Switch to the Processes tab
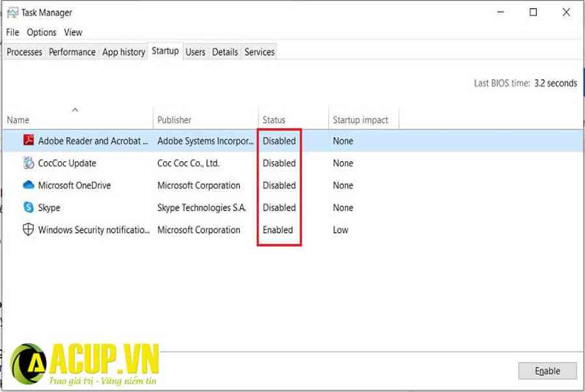585x392 pixels. point(24,52)
